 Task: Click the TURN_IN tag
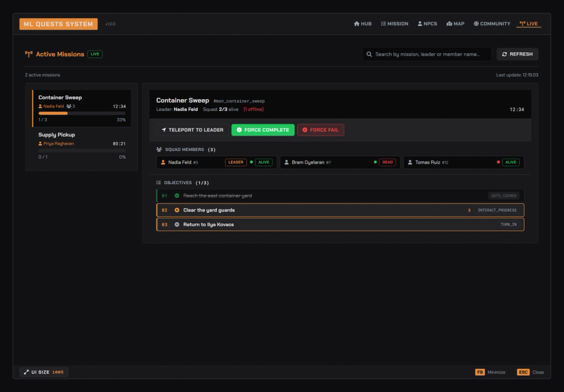click(509, 225)
